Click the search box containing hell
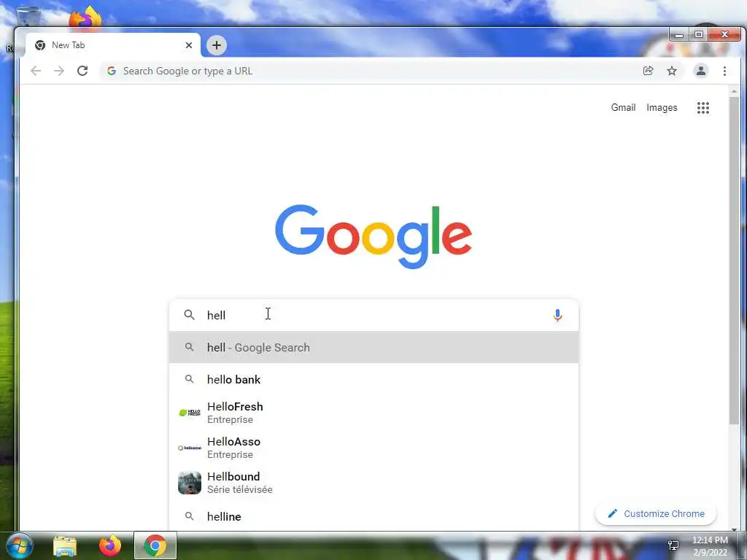 coord(374,315)
